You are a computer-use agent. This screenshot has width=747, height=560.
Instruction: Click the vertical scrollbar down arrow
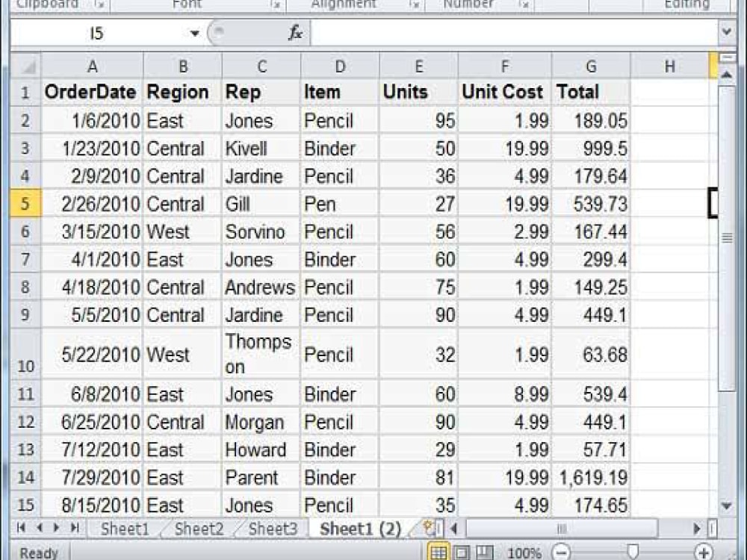[x=727, y=505]
